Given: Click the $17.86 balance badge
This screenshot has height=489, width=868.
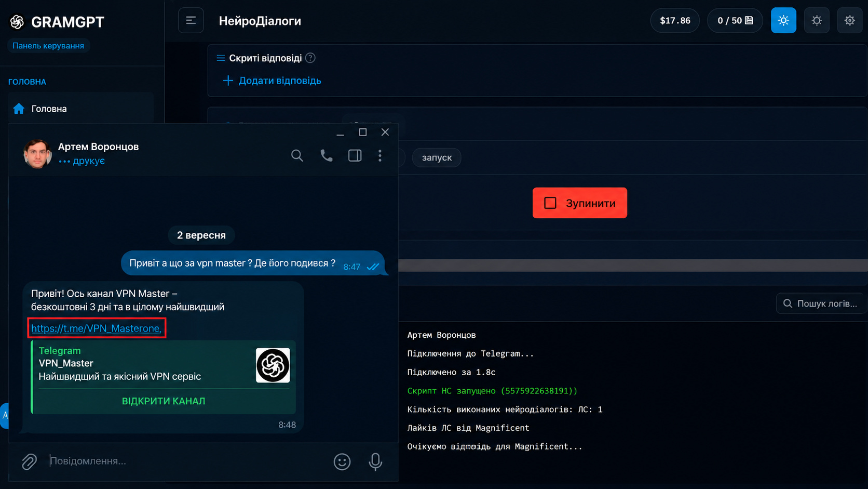Looking at the screenshot, I should [675, 21].
